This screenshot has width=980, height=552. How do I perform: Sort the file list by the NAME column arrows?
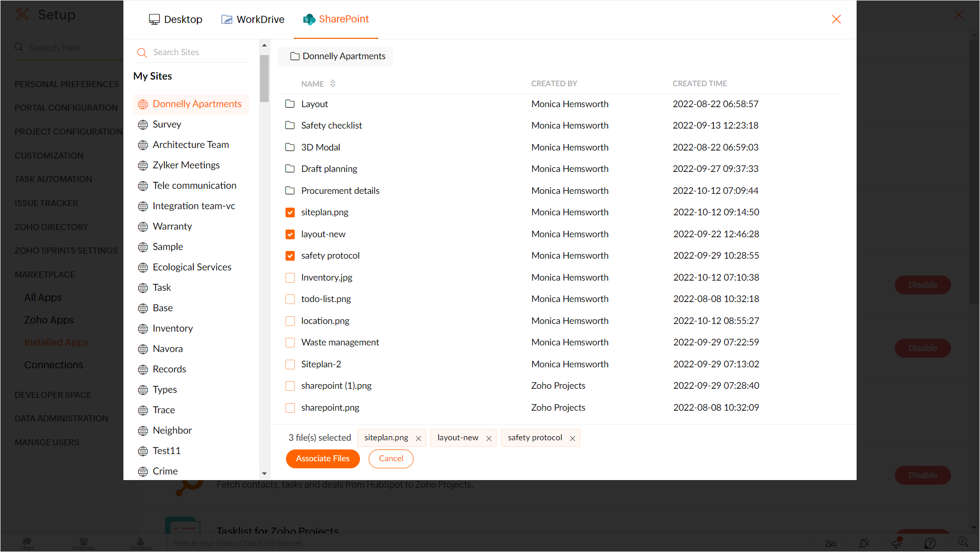[332, 84]
